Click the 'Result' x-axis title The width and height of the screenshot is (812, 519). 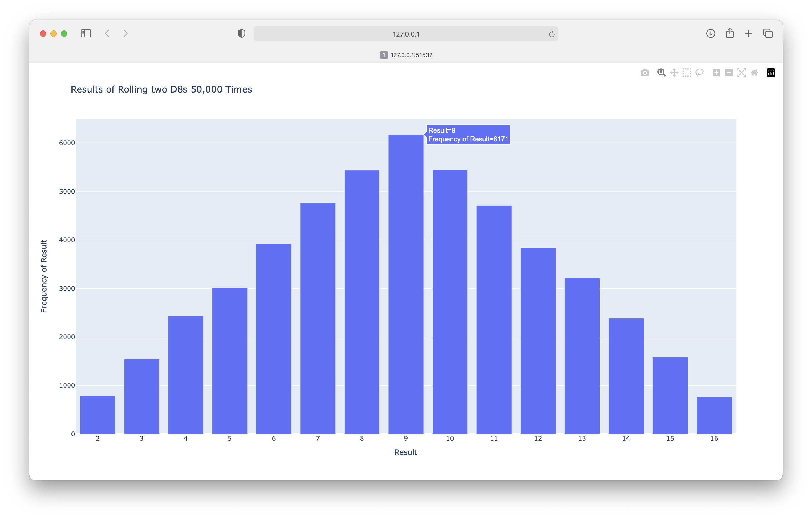406,452
